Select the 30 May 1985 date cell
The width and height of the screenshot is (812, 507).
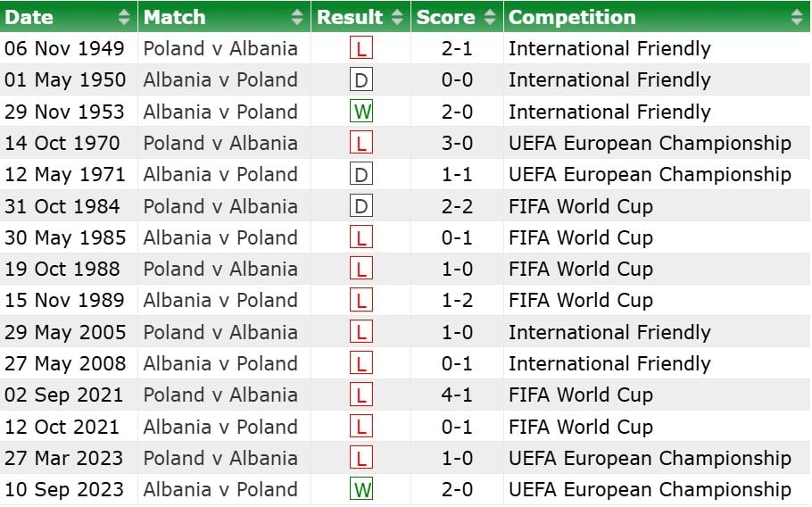(65, 237)
